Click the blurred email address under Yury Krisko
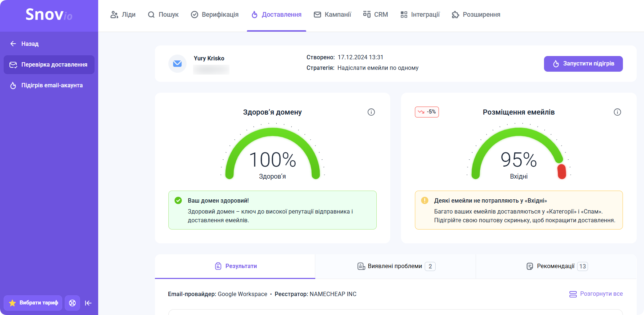The height and width of the screenshot is (315, 644). click(211, 69)
